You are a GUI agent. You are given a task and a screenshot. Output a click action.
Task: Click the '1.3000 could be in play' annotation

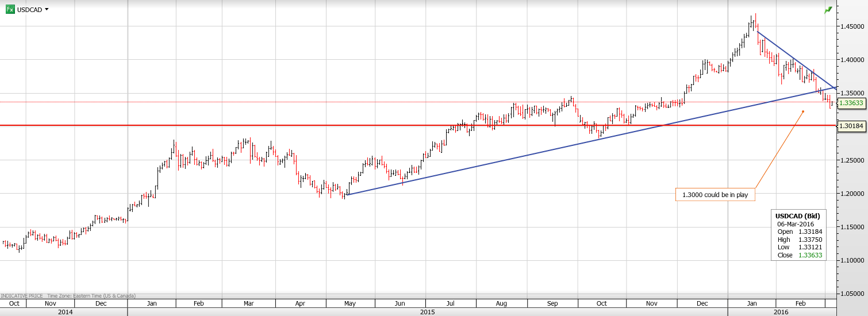coord(715,195)
